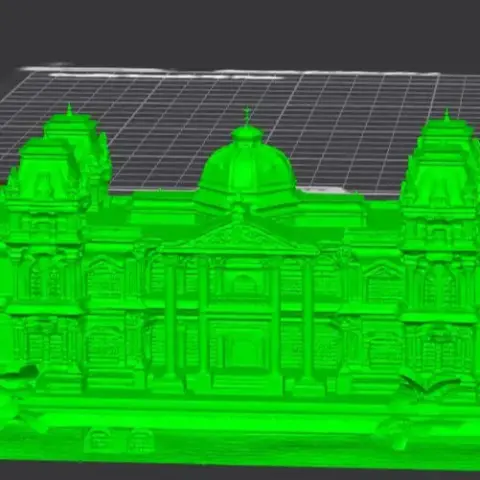480x480 pixels.
Task: Select the leftmost column of the portico
Action: pyautogui.click(x=170, y=320)
